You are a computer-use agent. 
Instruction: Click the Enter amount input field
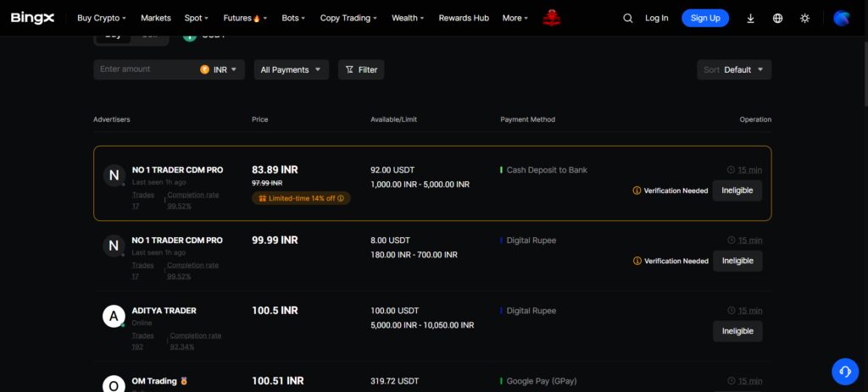point(144,69)
